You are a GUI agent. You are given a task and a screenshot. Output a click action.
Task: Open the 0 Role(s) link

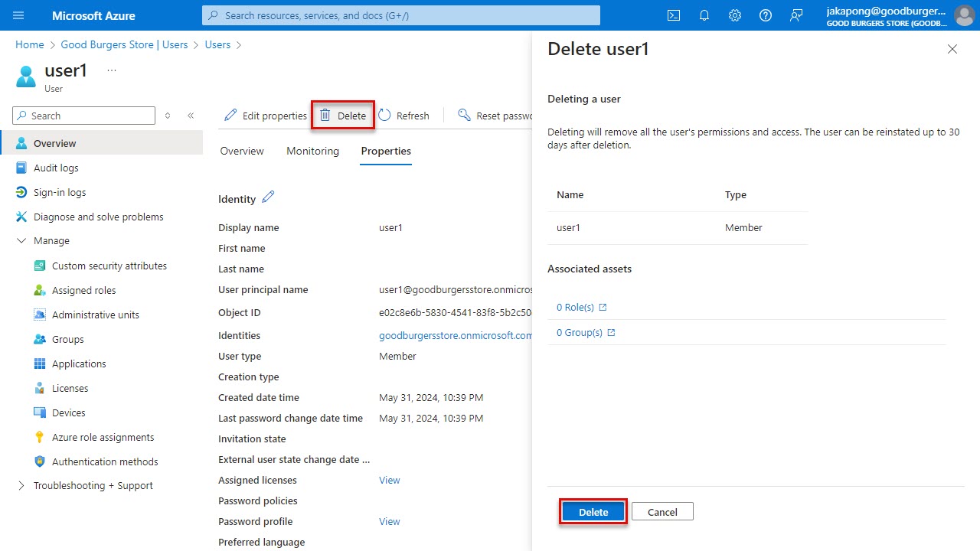coord(577,307)
